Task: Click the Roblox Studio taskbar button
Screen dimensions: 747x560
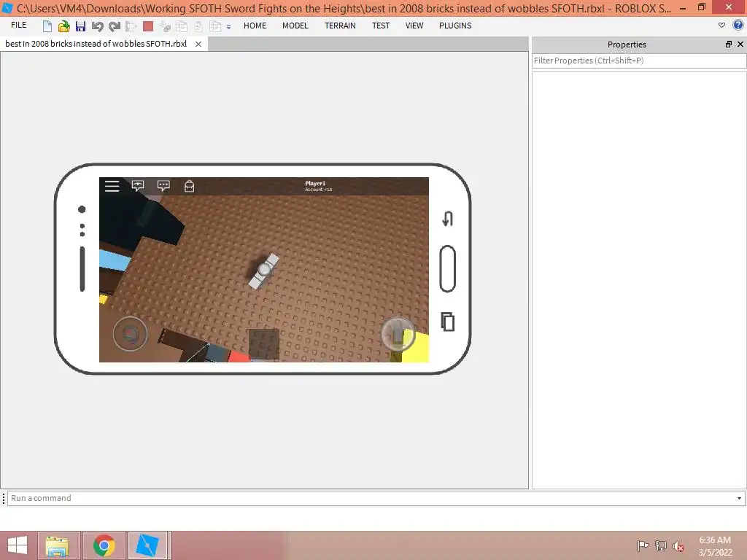Action: [147, 545]
